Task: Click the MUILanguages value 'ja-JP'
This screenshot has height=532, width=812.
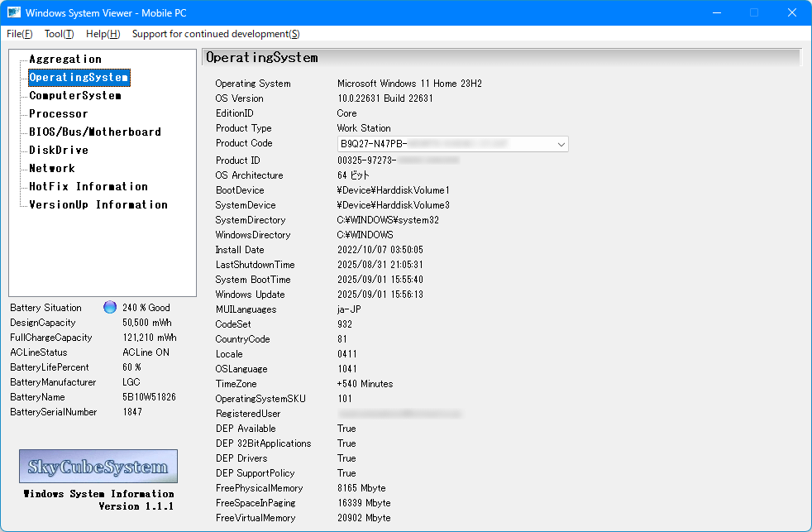Action: coord(349,309)
